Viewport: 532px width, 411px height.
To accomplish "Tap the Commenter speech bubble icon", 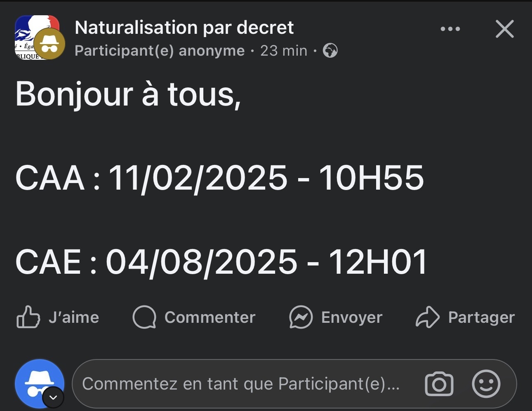I will click(x=144, y=317).
